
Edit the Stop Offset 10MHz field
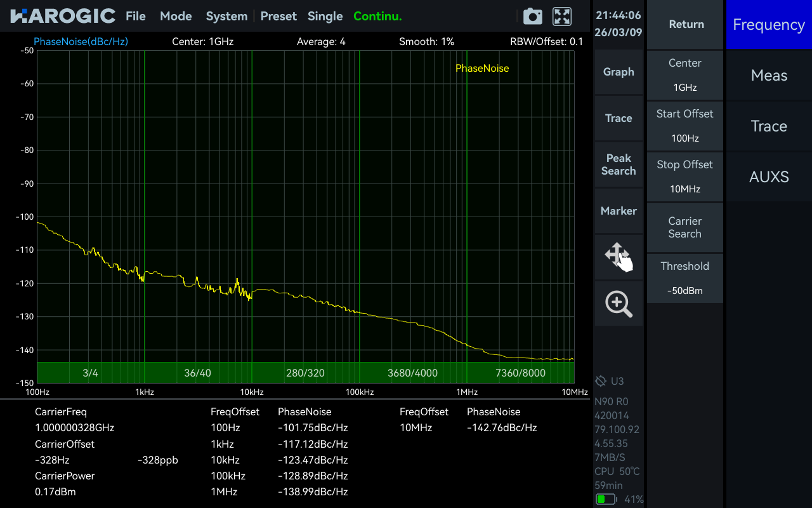[x=684, y=177]
